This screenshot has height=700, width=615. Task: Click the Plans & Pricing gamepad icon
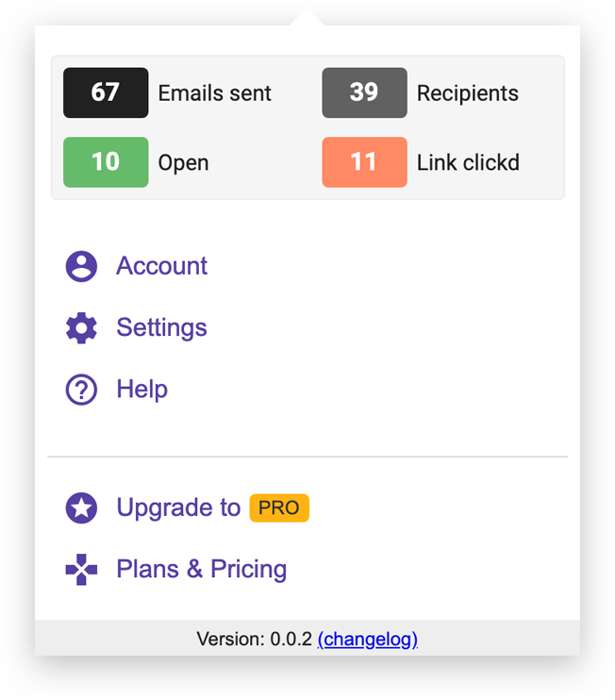(x=81, y=569)
